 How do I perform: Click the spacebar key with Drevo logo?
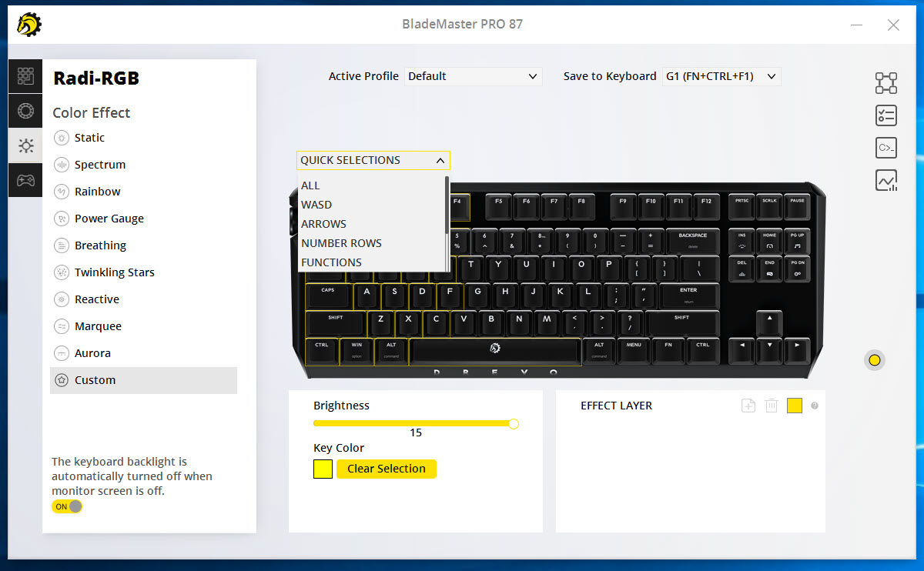pos(495,350)
